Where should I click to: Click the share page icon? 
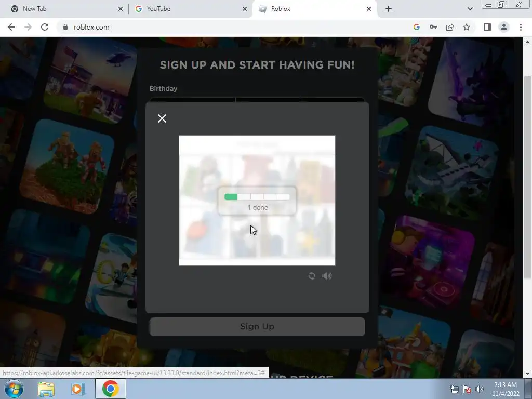click(x=450, y=27)
